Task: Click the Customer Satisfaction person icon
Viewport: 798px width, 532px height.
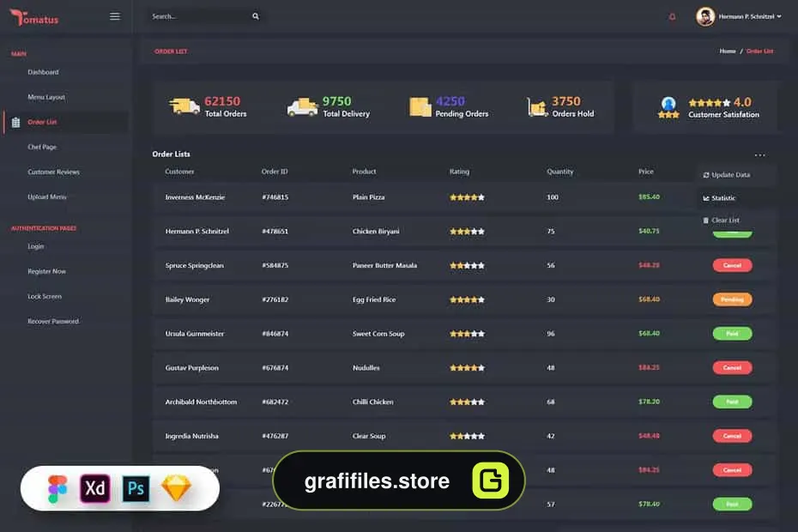Action: (x=668, y=107)
